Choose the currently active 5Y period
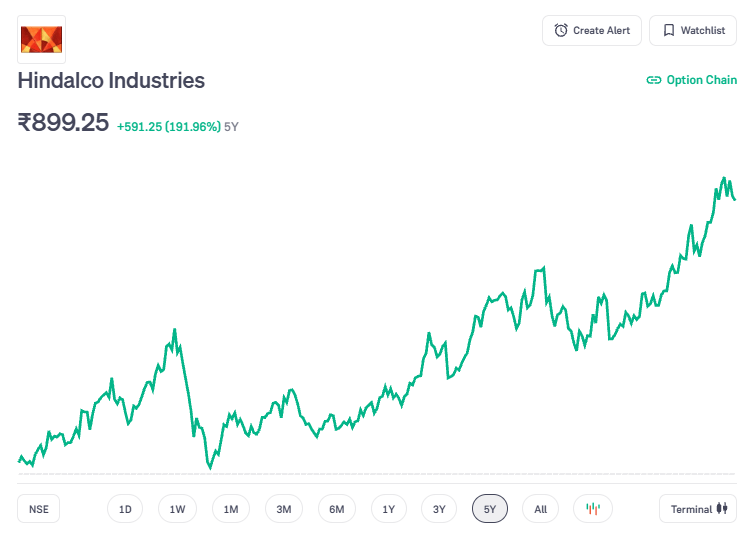Viewport: 753px width, 539px height. coord(490,509)
